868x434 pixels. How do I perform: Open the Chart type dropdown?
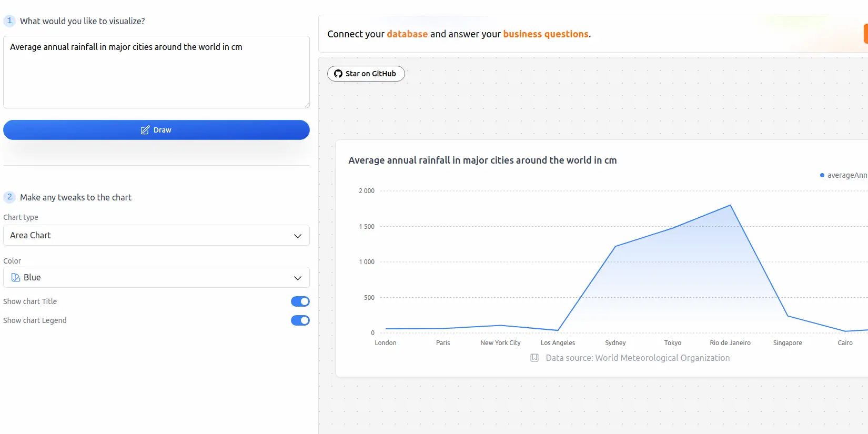coord(156,235)
